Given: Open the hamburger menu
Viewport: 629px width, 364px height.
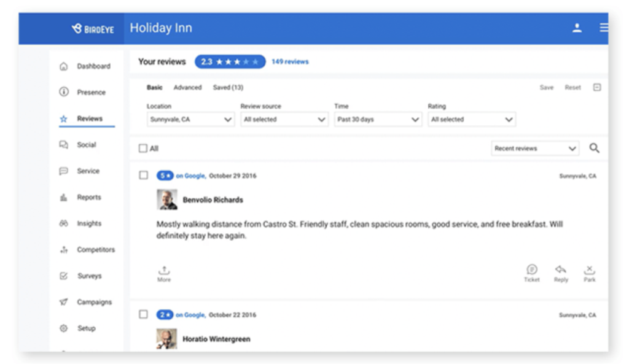Looking at the screenshot, I should (x=603, y=27).
